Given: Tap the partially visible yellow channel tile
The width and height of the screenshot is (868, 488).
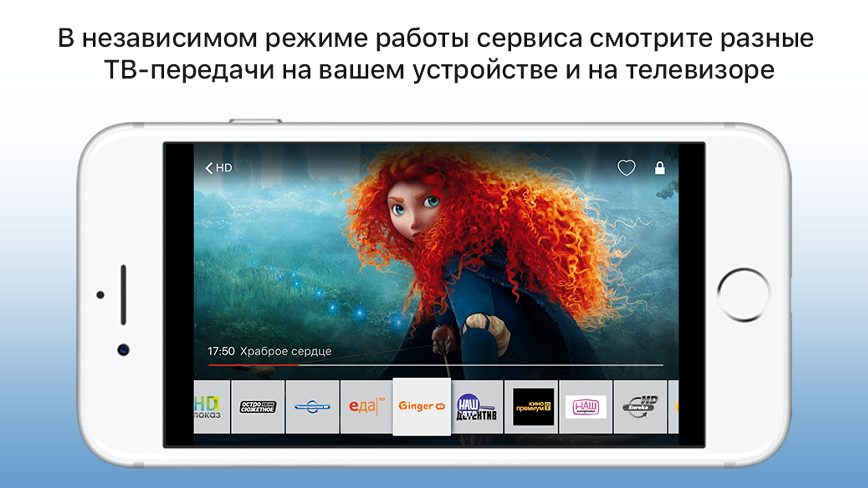Looking at the screenshot, I should tap(674, 407).
